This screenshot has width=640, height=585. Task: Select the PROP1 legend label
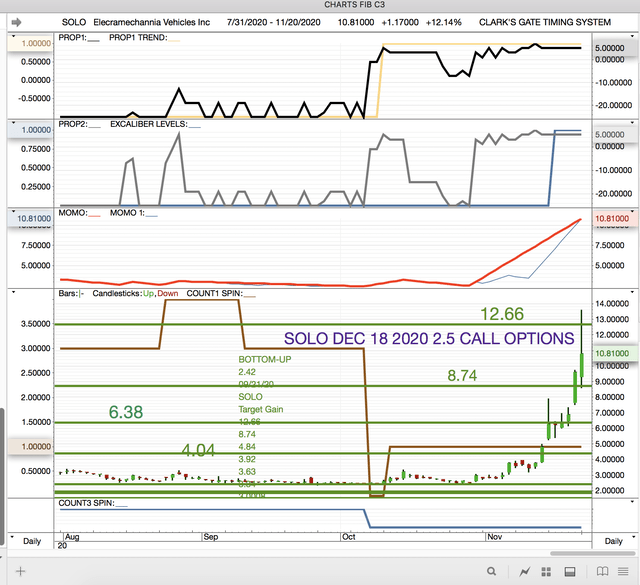[72, 38]
